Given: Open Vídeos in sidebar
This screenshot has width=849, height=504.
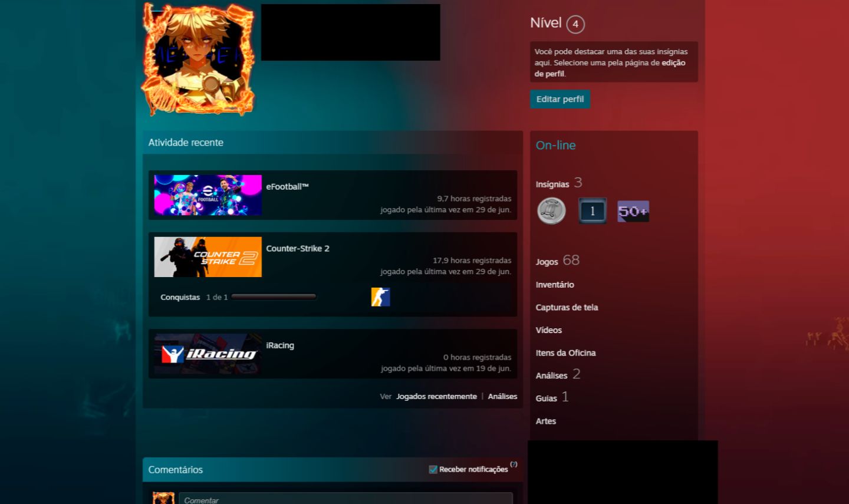Looking at the screenshot, I should click(549, 330).
